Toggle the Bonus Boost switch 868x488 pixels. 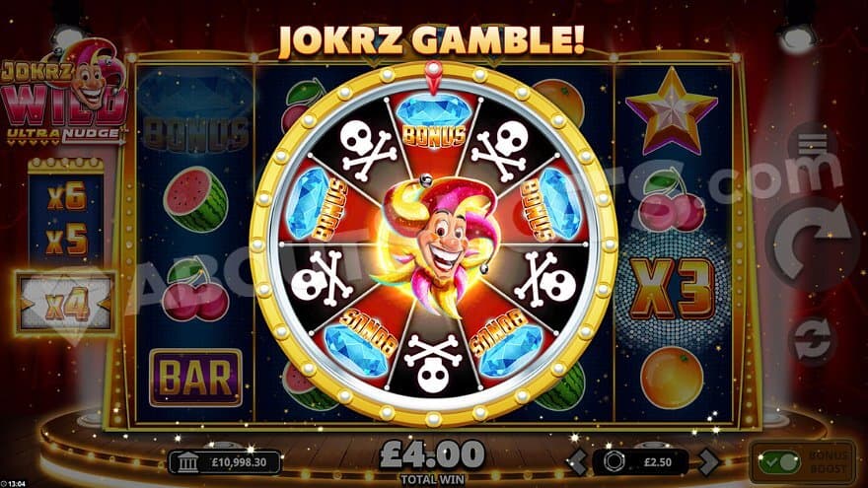pyautogui.click(x=779, y=462)
